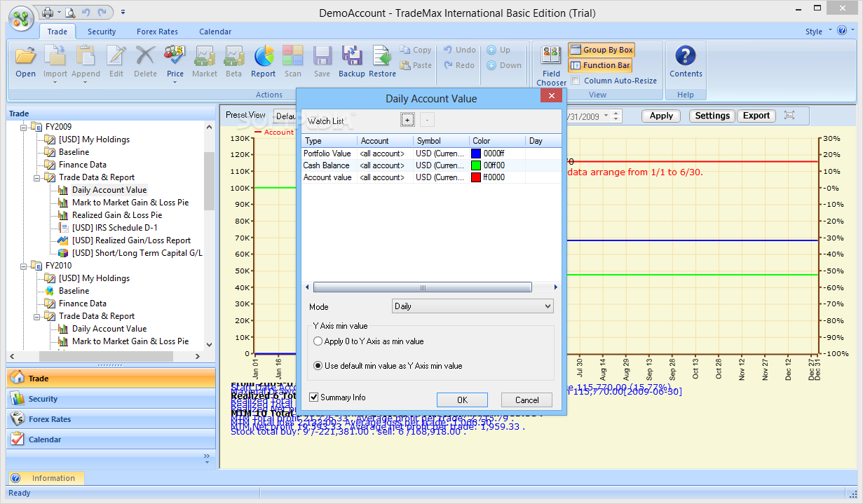Select Apply 0 to Y Axis option

318,341
